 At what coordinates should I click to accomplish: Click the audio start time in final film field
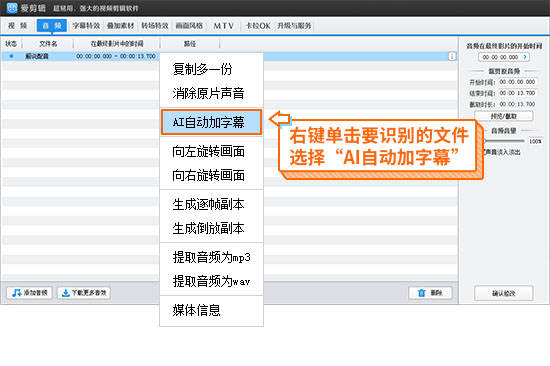click(504, 57)
